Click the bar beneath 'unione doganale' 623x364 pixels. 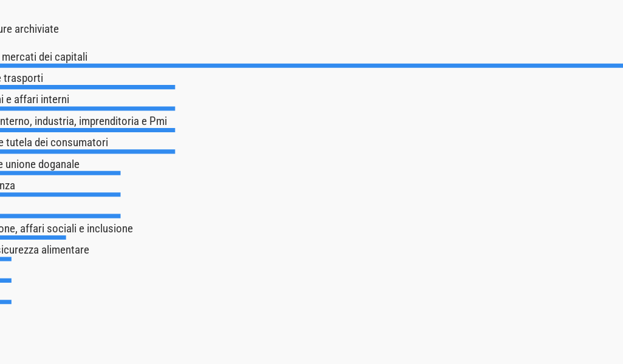tap(60, 173)
